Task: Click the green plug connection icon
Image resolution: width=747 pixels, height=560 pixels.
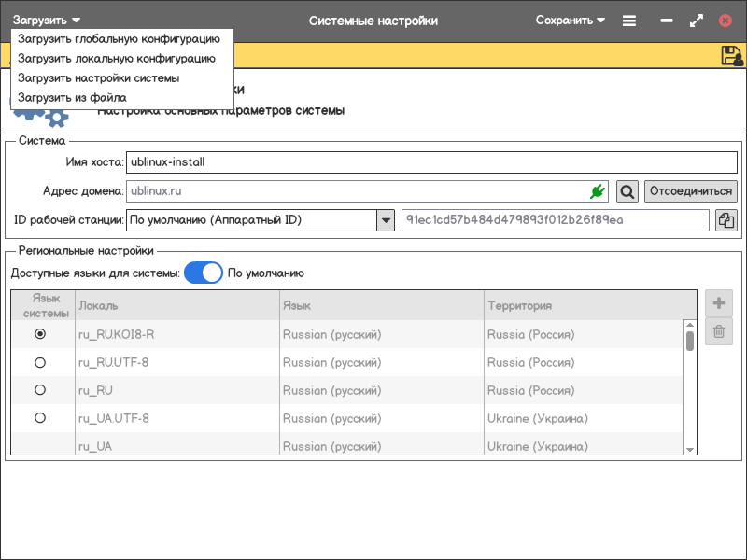Action: [598, 191]
